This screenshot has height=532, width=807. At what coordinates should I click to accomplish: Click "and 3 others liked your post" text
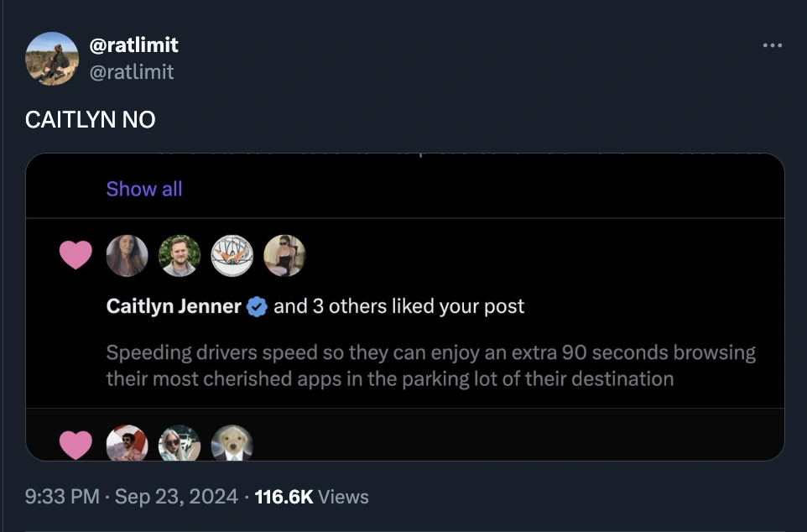coord(398,306)
